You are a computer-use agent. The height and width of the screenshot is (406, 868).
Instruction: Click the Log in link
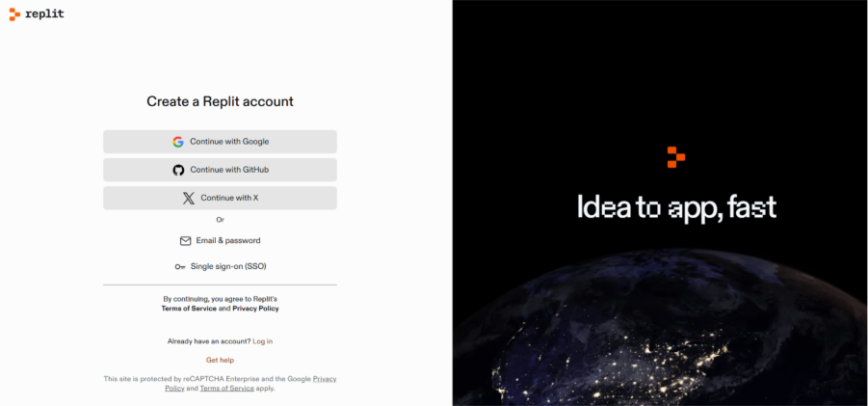pyautogui.click(x=262, y=341)
